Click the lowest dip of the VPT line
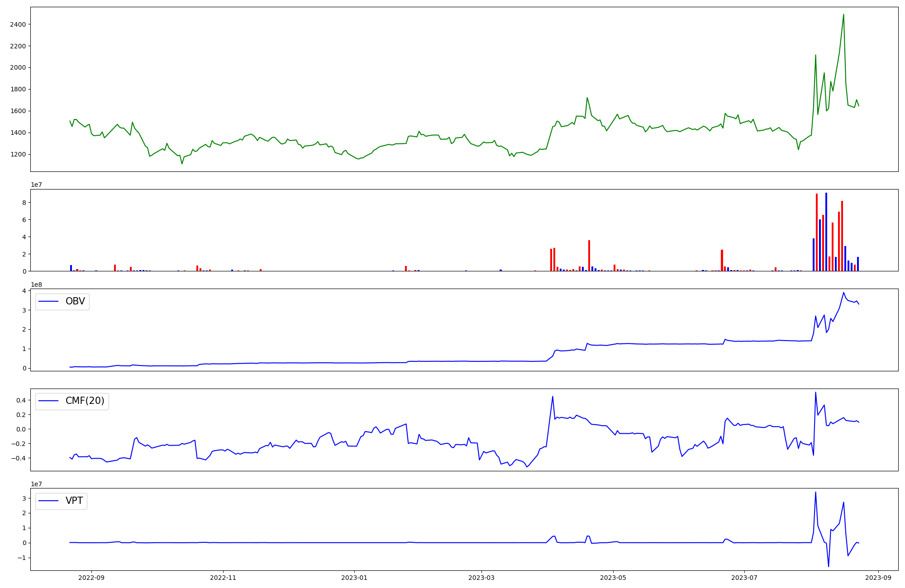 click(x=829, y=566)
